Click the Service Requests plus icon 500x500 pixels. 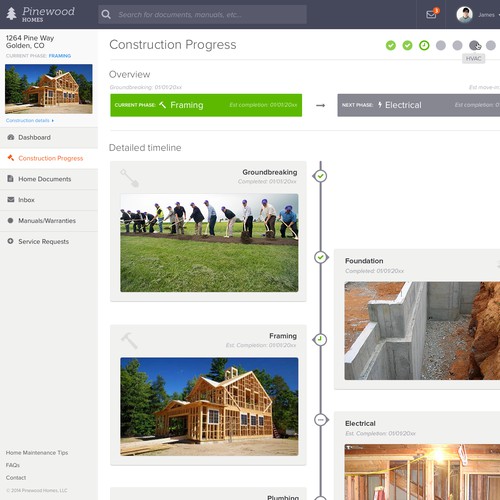(x=10, y=241)
